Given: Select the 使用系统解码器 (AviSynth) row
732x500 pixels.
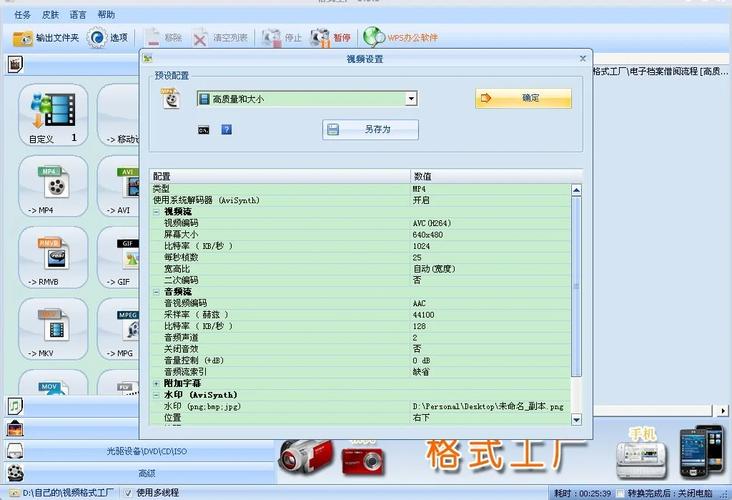Looking at the screenshot, I should pos(361,200).
